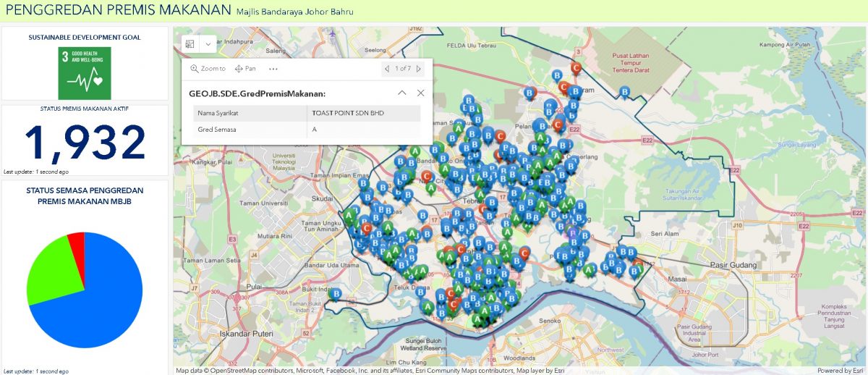
Task: Click green A marker west of Masai cluster
Action: coord(590,271)
